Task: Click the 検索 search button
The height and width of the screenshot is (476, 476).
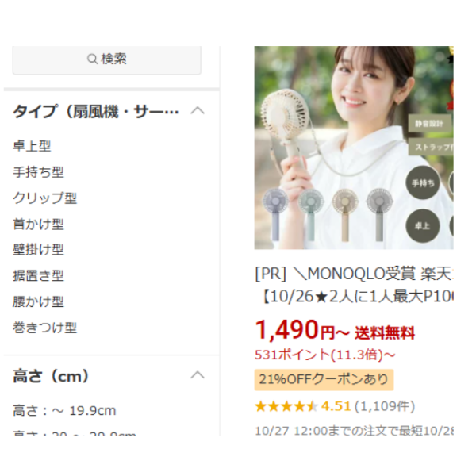Action: point(106,59)
